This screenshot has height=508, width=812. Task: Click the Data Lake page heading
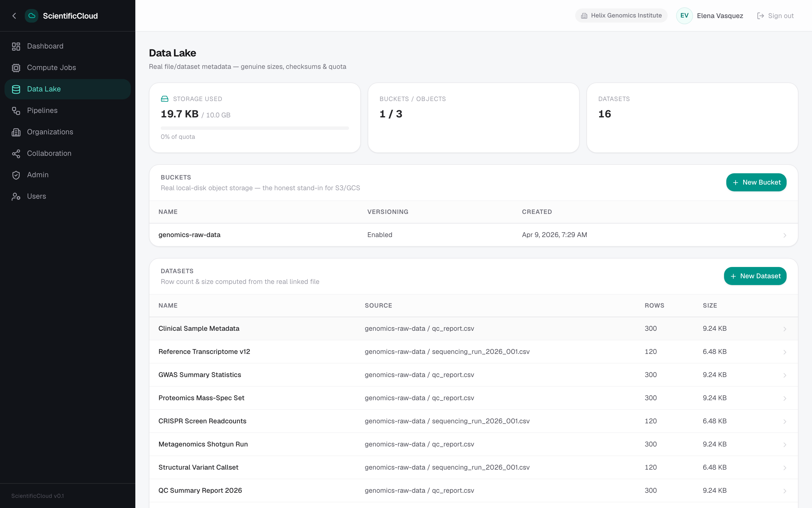[173, 53]
